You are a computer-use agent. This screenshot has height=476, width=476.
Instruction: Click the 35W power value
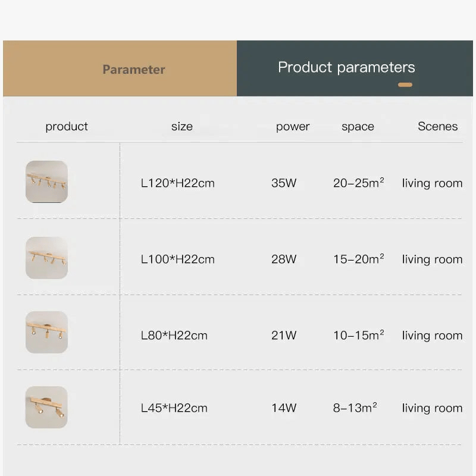(x=284, y=183)
